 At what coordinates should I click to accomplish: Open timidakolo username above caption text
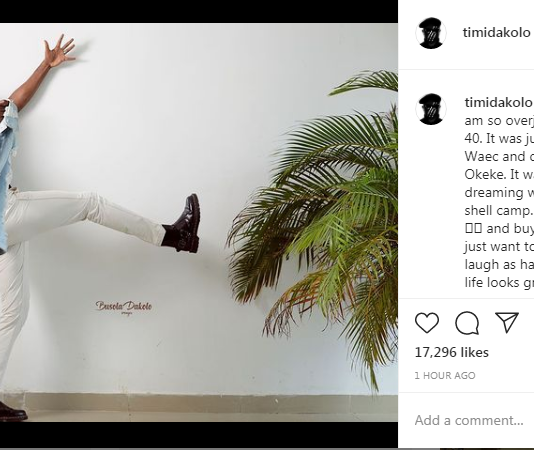click(498, 103)
